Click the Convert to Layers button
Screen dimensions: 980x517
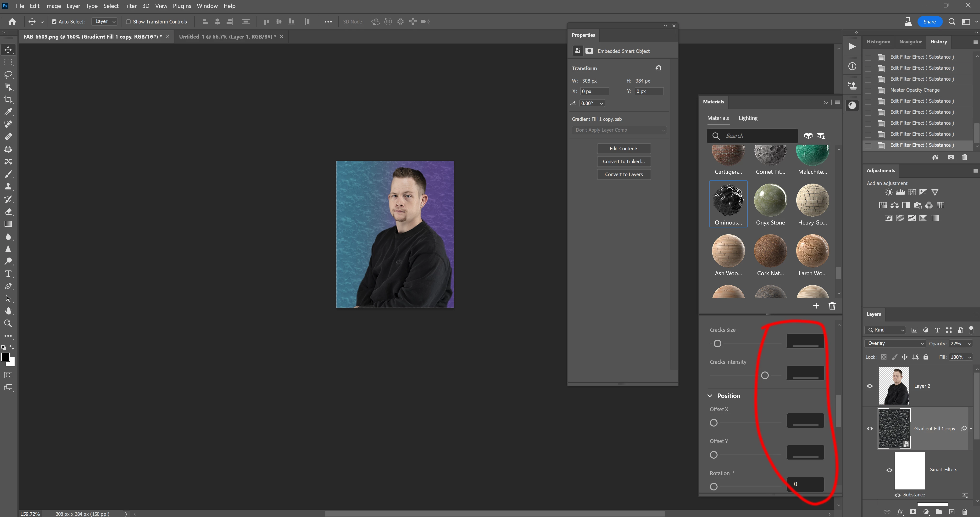(624, 174)
